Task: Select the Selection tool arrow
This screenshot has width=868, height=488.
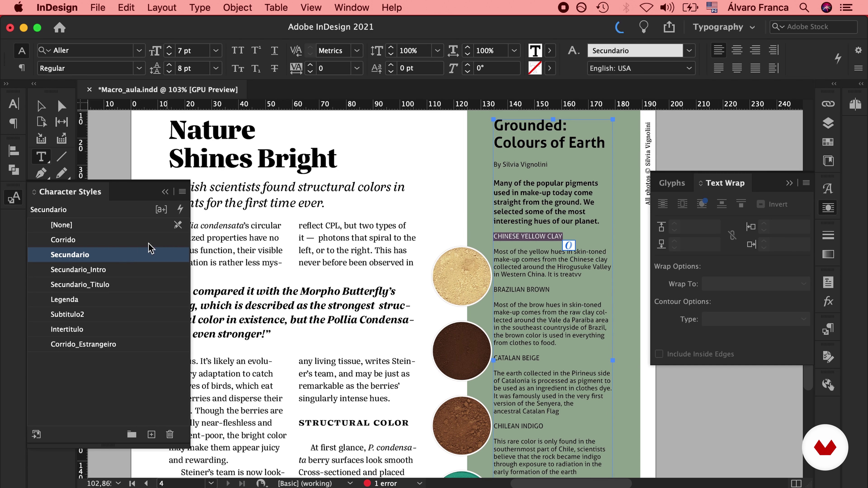Action: [41, 106]
